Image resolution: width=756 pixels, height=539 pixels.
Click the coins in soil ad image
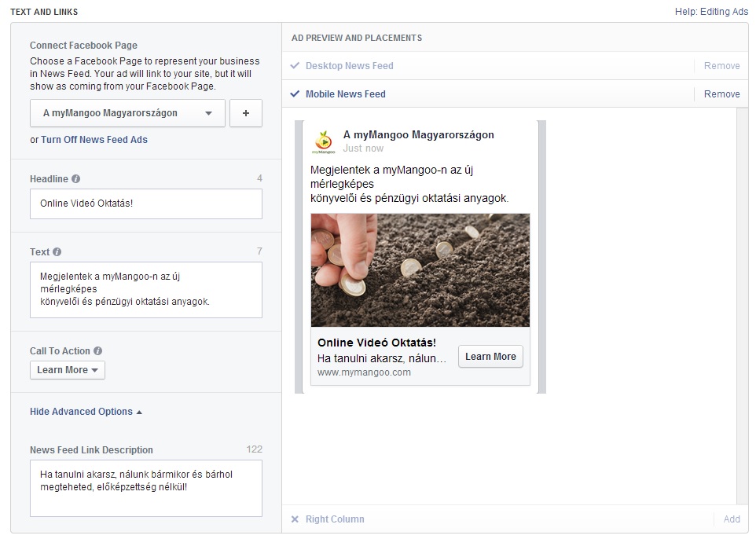[420, 270]
